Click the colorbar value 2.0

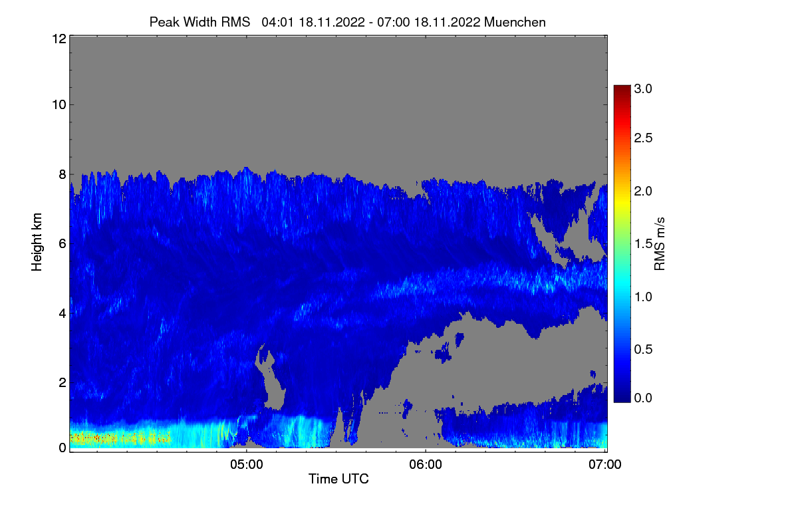644,192
